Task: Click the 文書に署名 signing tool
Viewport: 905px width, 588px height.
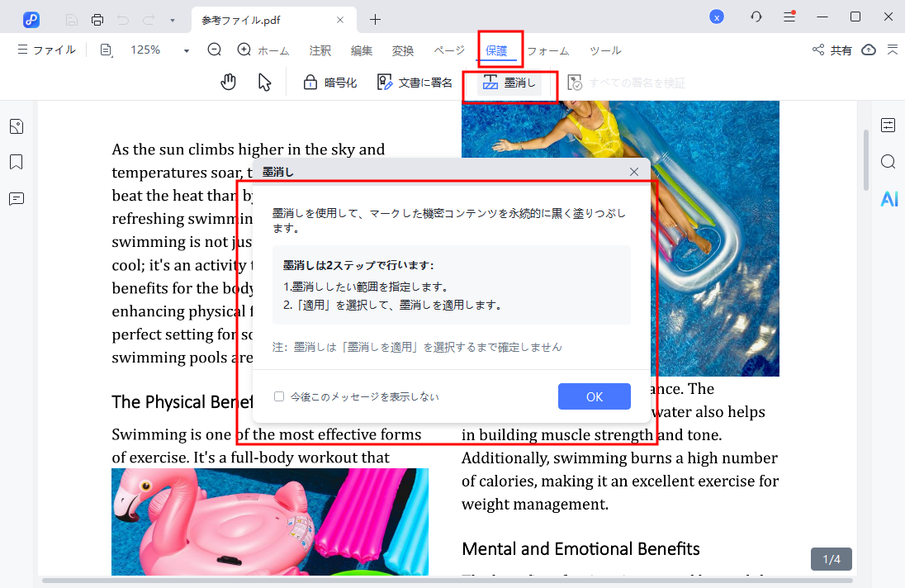Action: pos(414,81)
